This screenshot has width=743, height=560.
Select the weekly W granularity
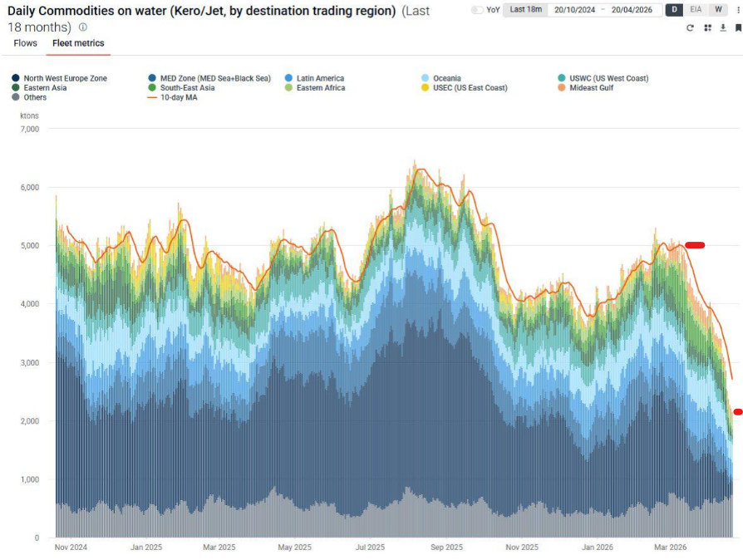point(718,9)
